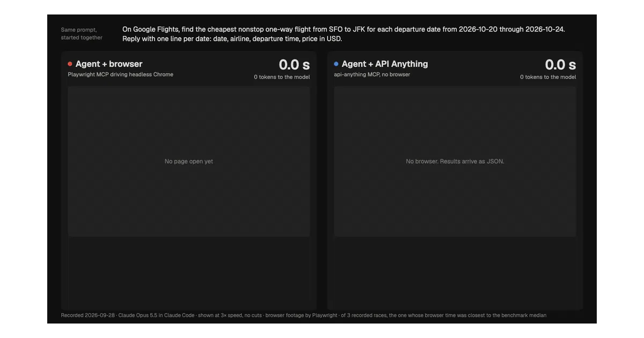Click the 'Same prompt, started together' label

coord(82,34)
